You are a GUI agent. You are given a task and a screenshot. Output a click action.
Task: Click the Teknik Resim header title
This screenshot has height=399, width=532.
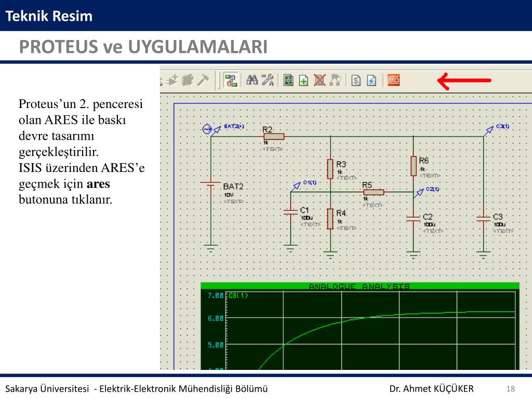[49, 16]
